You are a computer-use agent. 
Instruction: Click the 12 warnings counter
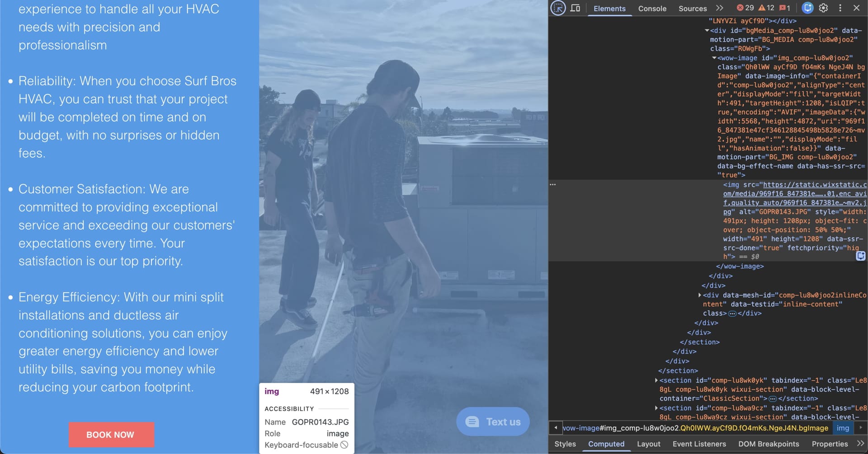coord(766,8)
